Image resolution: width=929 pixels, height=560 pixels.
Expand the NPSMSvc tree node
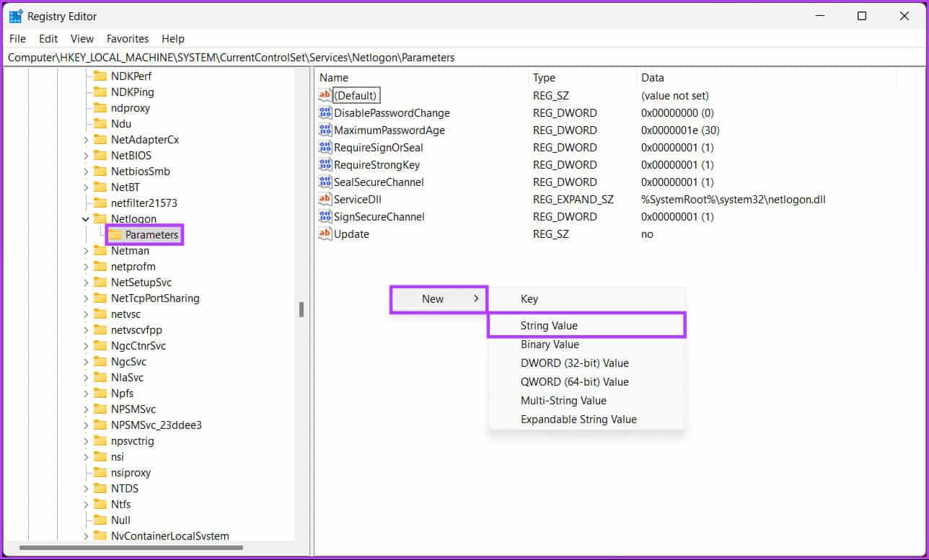[86, 409]
